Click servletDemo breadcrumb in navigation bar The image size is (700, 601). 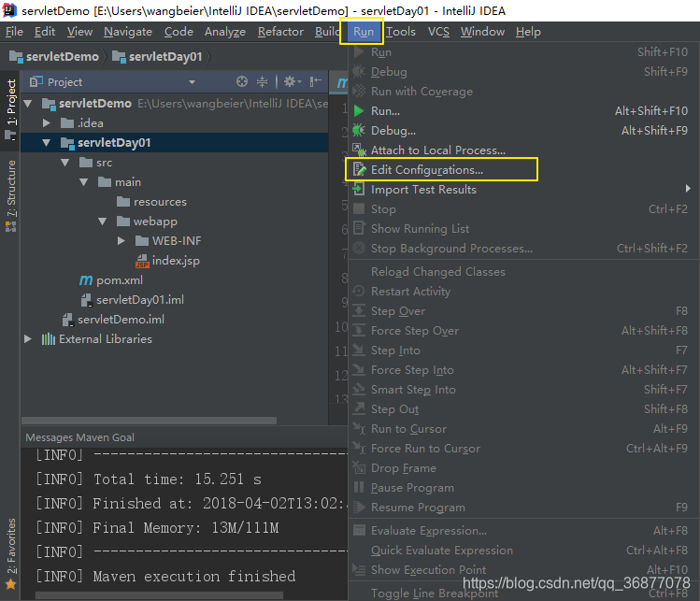54,57
